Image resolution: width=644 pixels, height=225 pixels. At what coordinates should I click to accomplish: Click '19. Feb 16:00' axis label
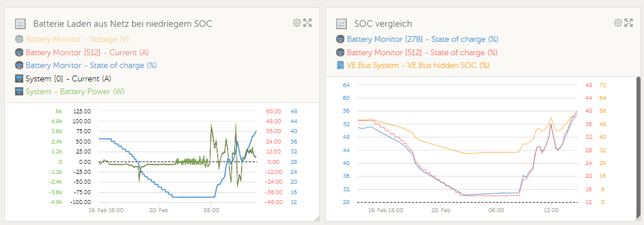pos(106,210)
